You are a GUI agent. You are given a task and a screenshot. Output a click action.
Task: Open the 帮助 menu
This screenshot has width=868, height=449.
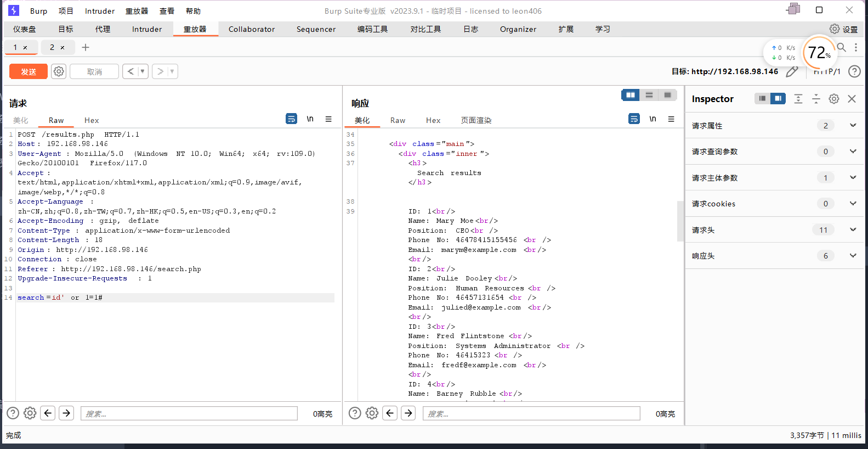(x=193, y=11)
